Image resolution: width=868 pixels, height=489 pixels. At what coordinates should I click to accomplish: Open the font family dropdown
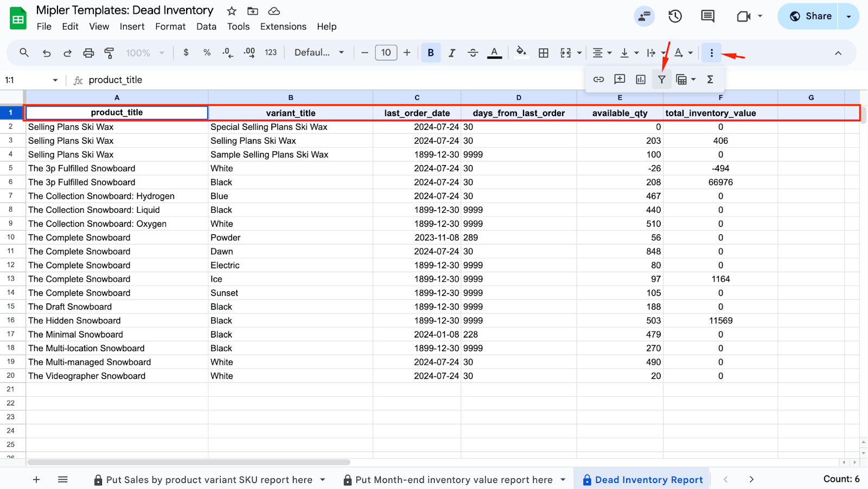point(319,53)
